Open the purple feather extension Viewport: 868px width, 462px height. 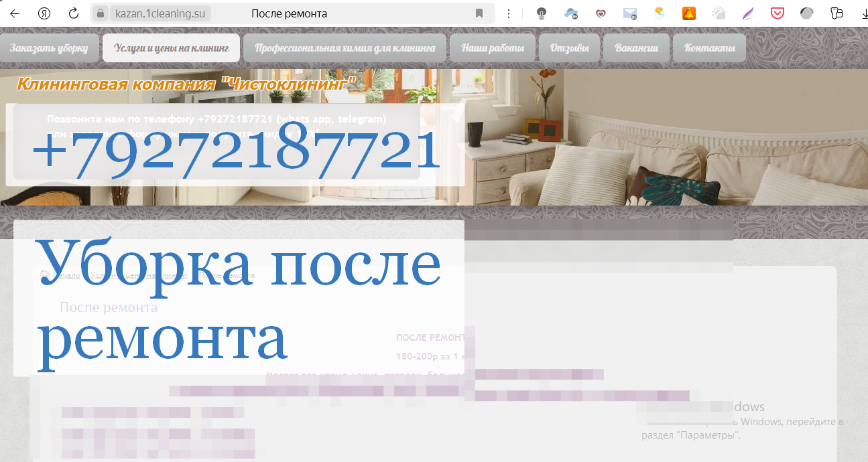(748, 13)
